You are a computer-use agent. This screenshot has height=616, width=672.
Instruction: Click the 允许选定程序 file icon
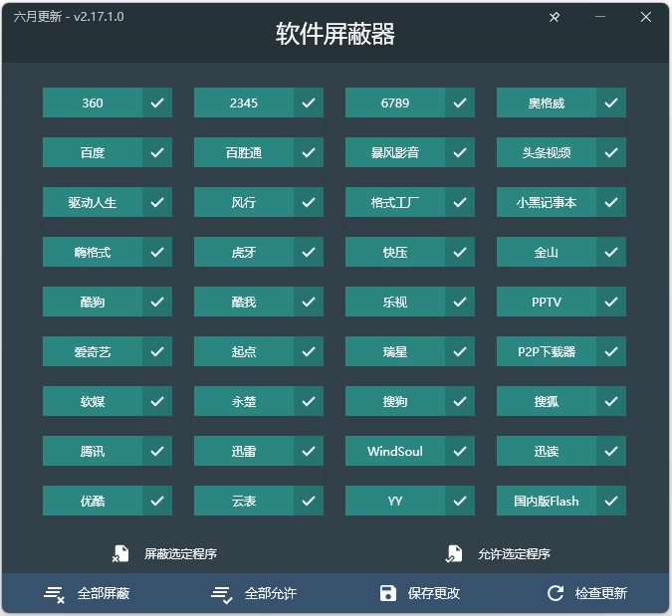454,553
